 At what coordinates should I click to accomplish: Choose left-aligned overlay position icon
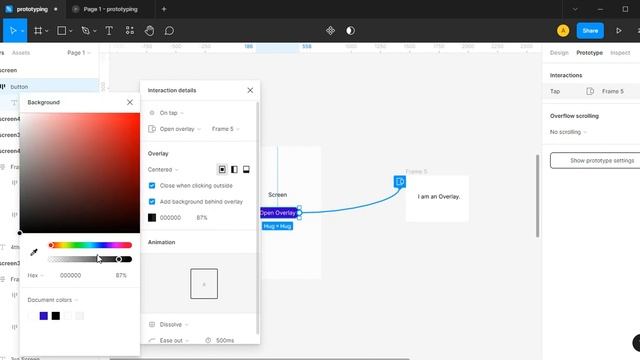tap(234, 169)
